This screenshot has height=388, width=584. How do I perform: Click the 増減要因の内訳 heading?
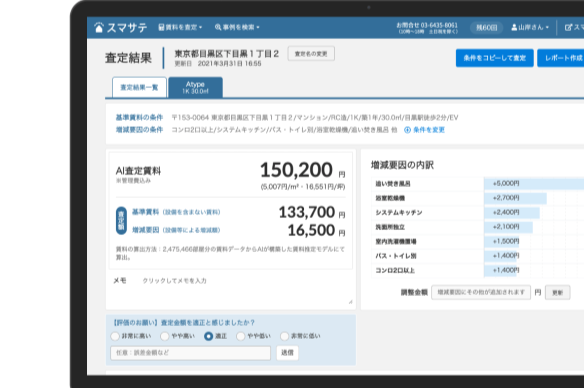402,165
